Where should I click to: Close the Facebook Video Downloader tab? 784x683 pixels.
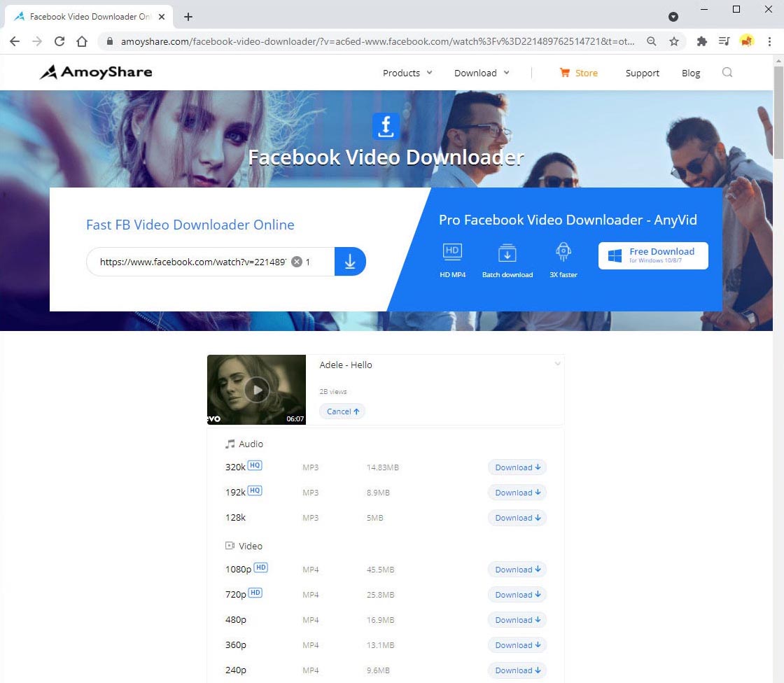162,17
